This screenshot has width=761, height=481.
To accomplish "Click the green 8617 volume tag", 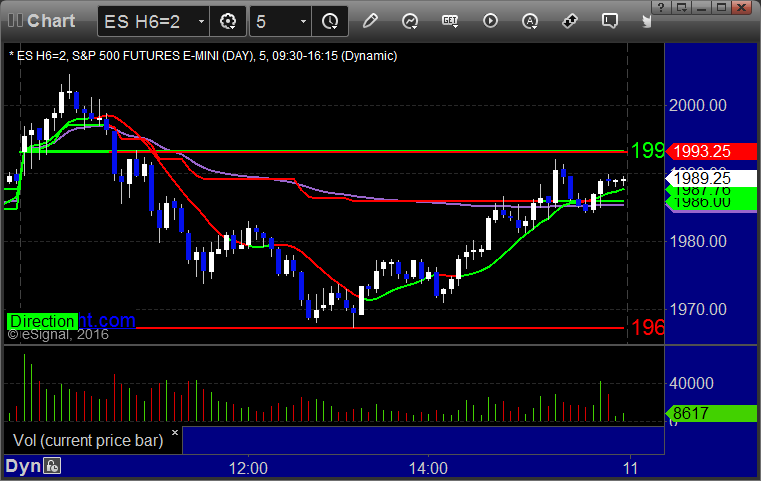I will click(711, 414).
